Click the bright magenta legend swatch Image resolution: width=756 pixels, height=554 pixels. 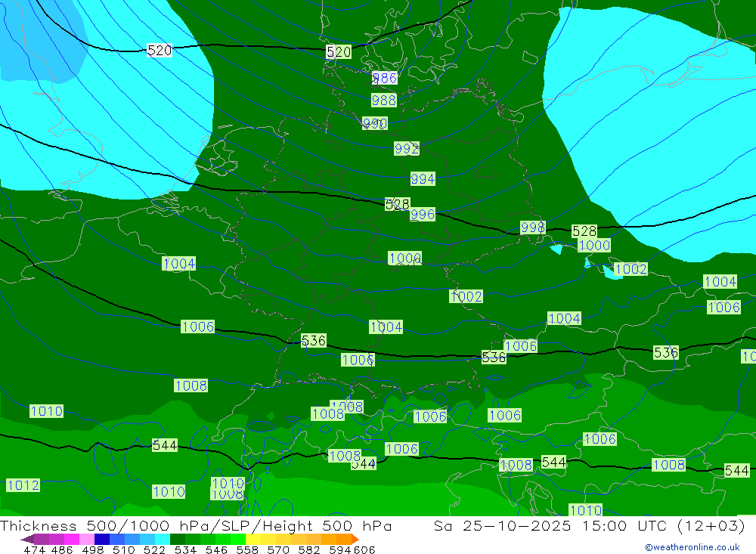(72, 539)
